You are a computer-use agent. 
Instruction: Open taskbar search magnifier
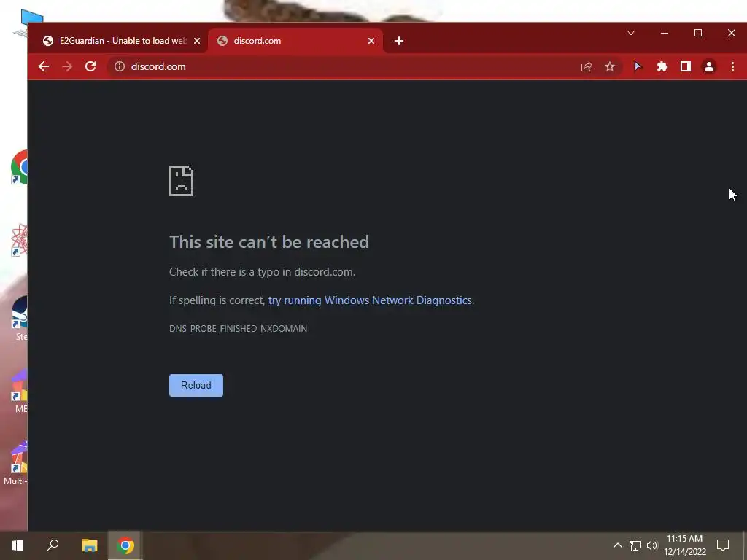53,545
